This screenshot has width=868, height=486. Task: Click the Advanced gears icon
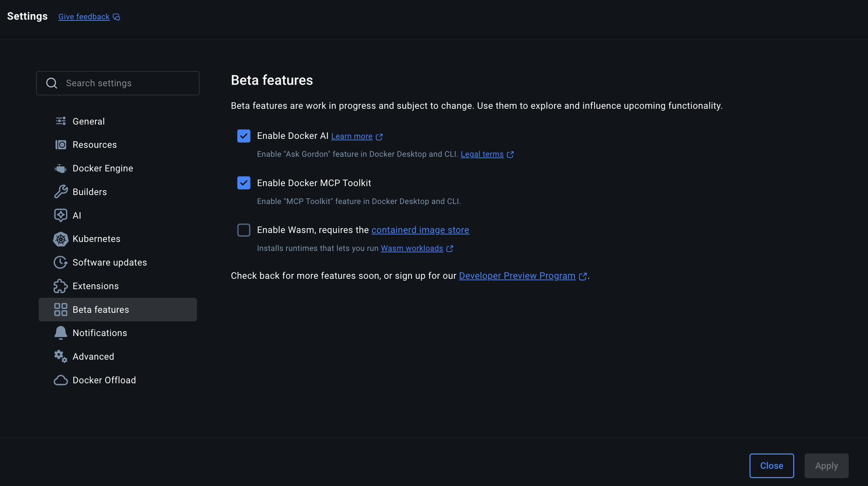tap(61, 356)
